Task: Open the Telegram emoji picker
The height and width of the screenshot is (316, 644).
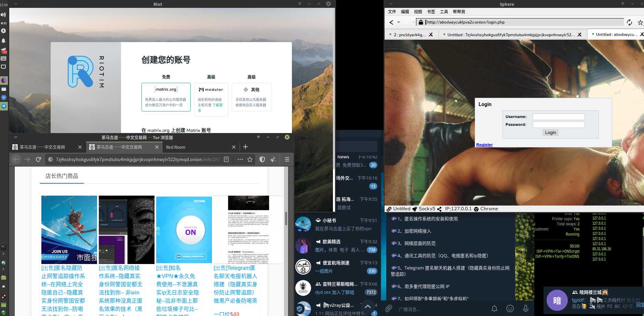Action: [x=510, y=308]
